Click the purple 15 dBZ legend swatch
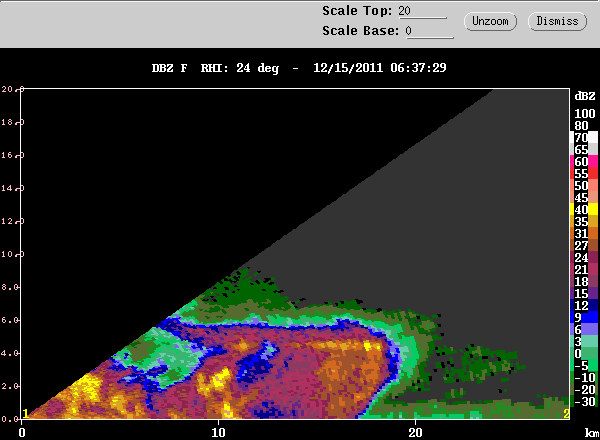 584,293
